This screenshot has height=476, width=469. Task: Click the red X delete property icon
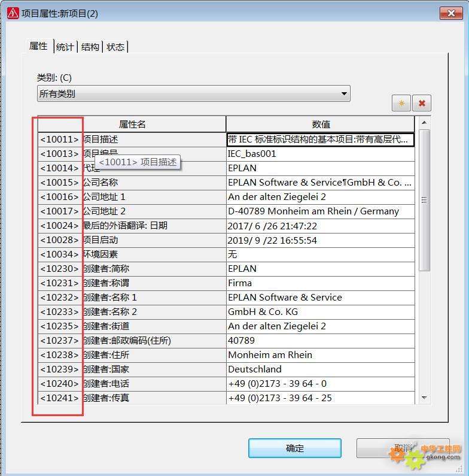[x=421, y=103]
